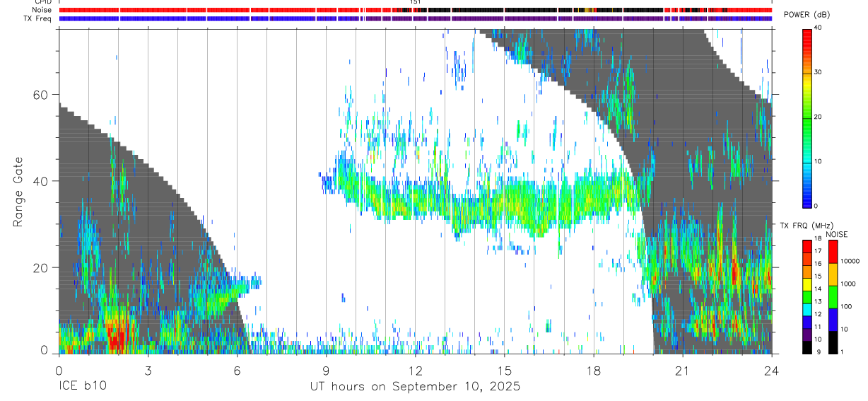The height and width of the screenshot is (401, 868).
Task: Select the 18 label on TX FRQ scale
Action: coord(819,239)
